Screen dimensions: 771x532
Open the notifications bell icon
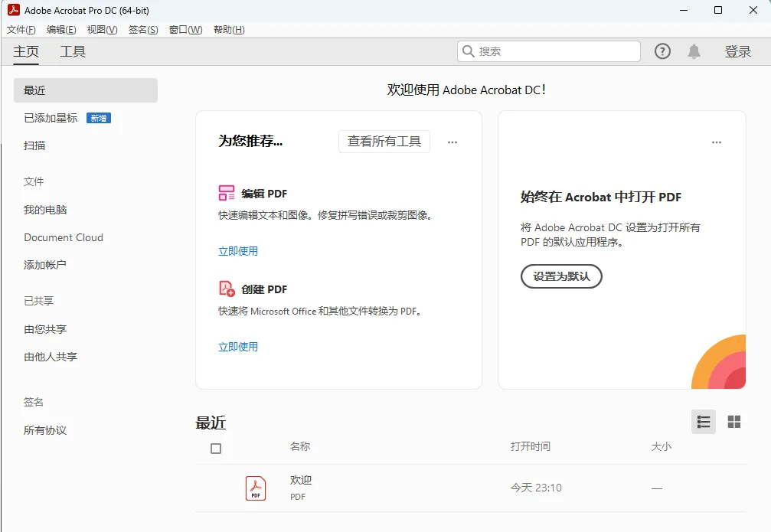click(694, 51)
